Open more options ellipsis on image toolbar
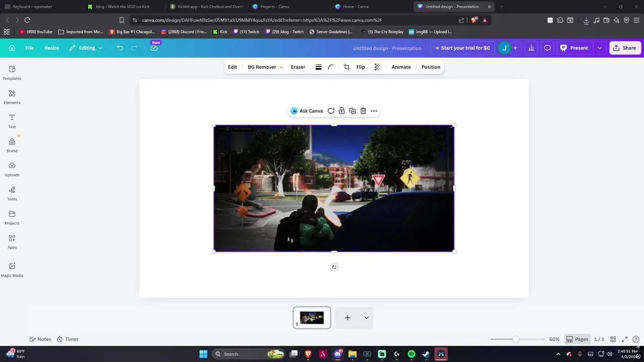This screenshot has width=644, height=362. 374,111
